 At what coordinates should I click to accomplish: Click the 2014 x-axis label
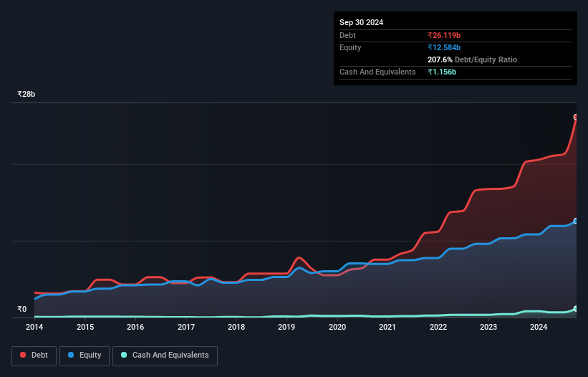(34, 327)
